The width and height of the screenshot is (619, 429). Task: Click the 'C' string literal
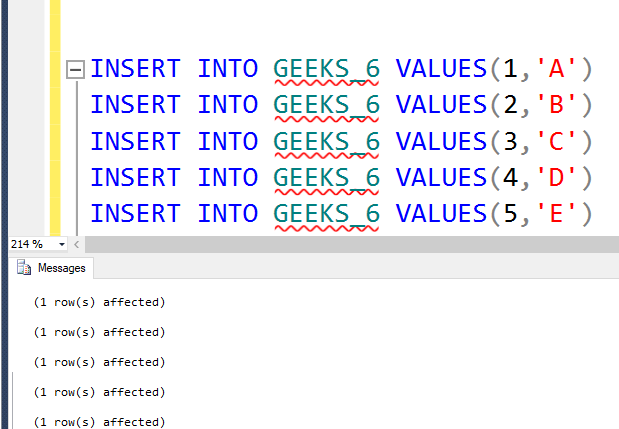pyautogui.click(x=556, y=141)
